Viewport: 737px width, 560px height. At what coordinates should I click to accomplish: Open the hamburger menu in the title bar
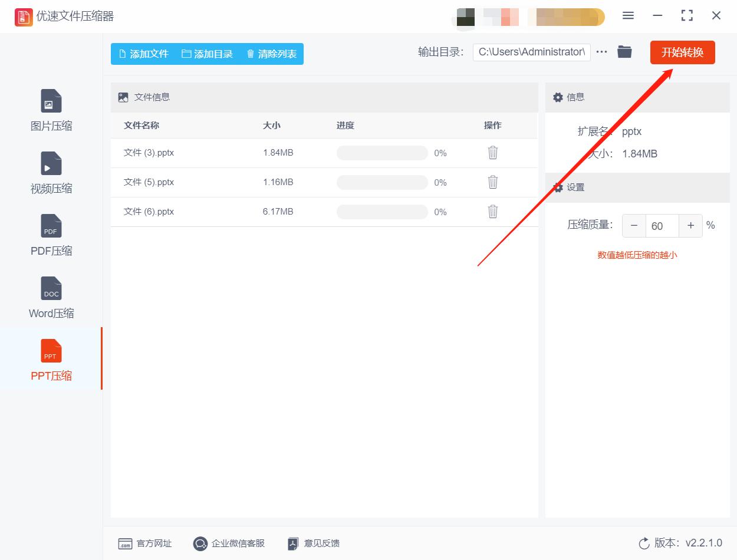pyautogui.click(x=628, y=16)
